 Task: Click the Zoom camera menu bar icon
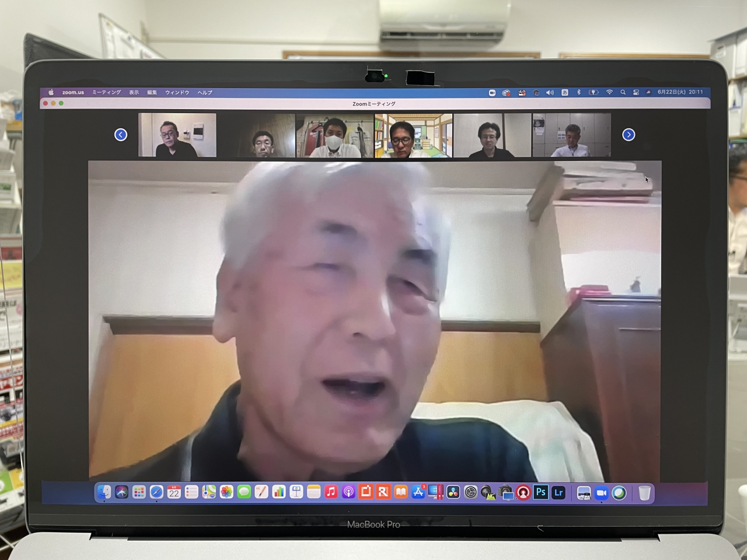492,92
